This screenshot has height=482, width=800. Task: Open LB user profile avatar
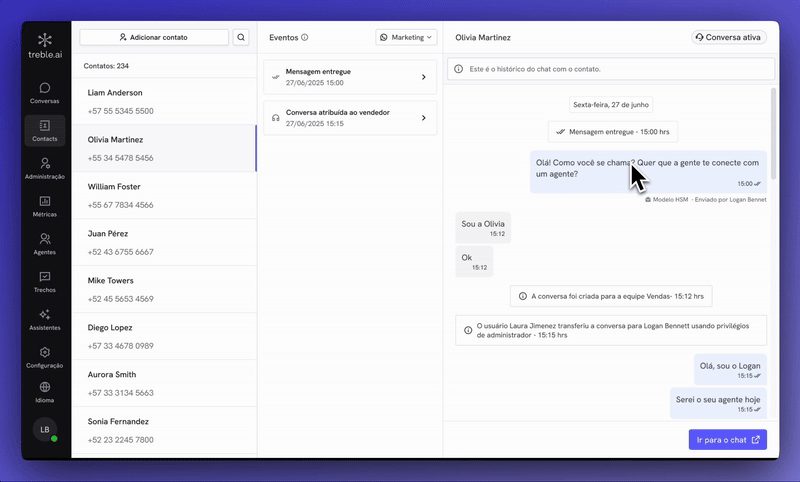coord(45,429)
